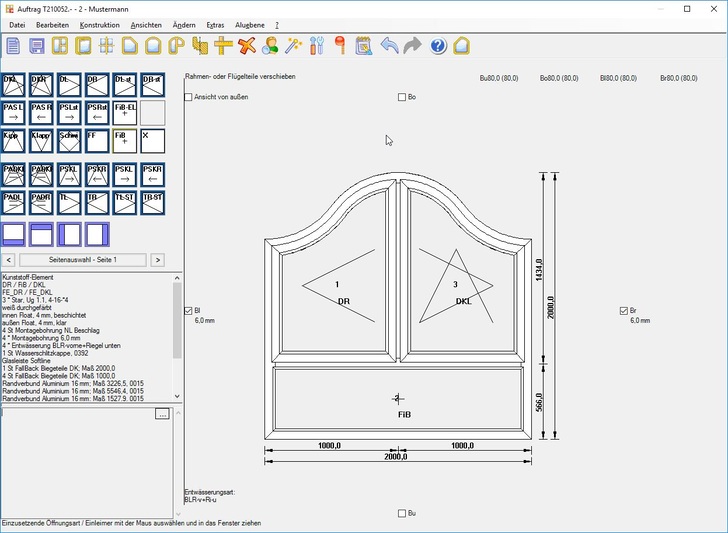Click the 'Seitenauswahl - Seite 1' button
Viewport: 728px width, 533px height.
tap(83, 260)
